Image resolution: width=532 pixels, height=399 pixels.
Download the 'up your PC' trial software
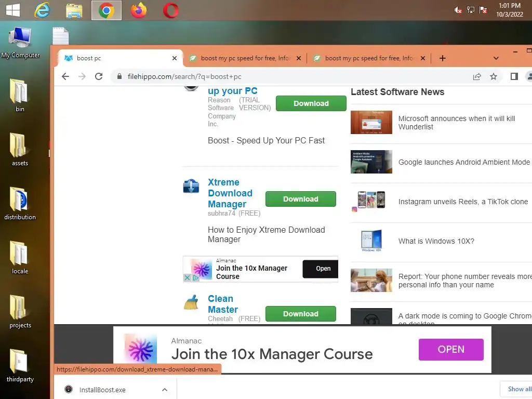coord(311,103)
